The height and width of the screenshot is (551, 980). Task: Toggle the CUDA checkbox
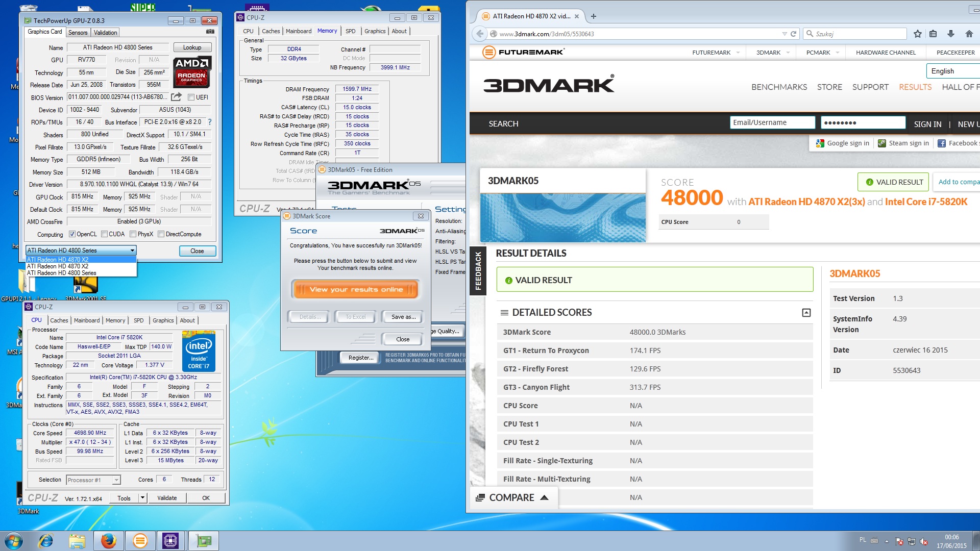tap(104, 234)
